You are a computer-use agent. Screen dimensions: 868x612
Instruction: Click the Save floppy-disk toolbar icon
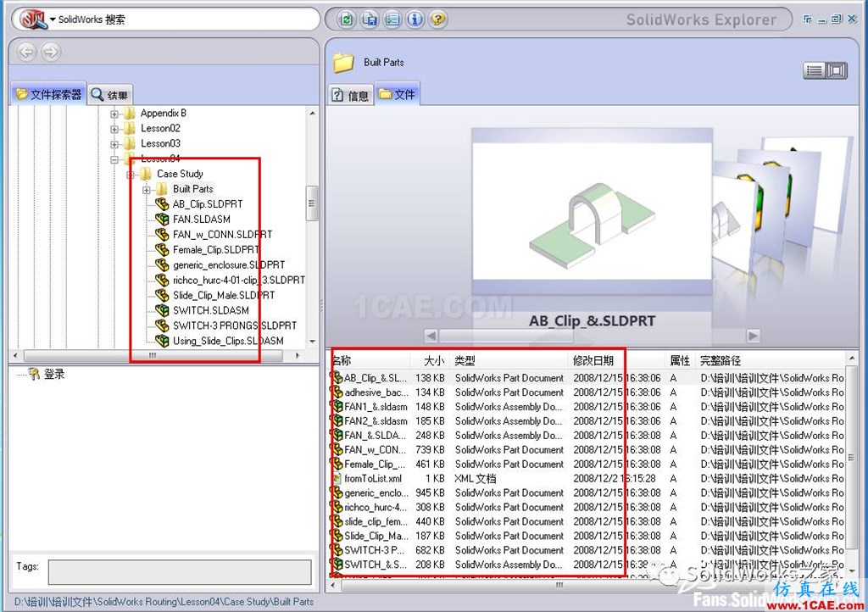click(x=370, y=19)
